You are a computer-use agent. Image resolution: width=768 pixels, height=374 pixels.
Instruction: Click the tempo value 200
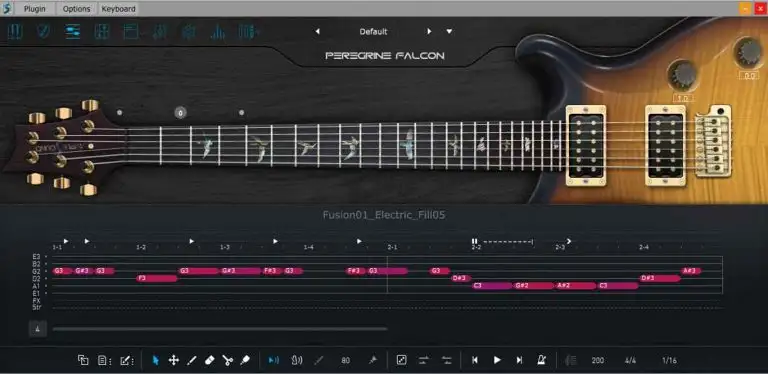point(598,360)
